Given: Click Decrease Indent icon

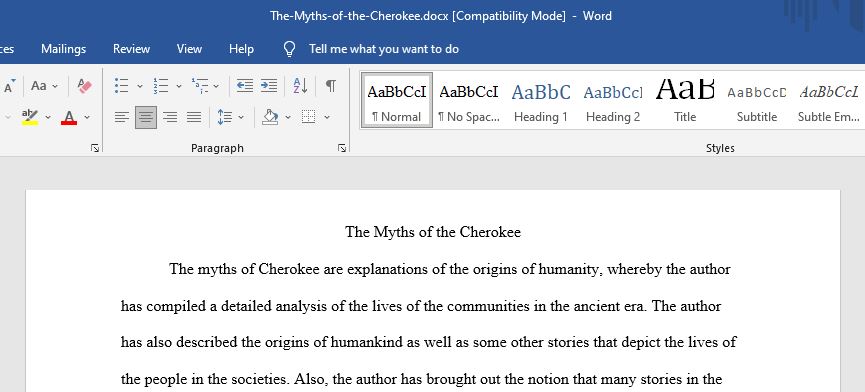Looking at the screenshot, I should (244, 85).
